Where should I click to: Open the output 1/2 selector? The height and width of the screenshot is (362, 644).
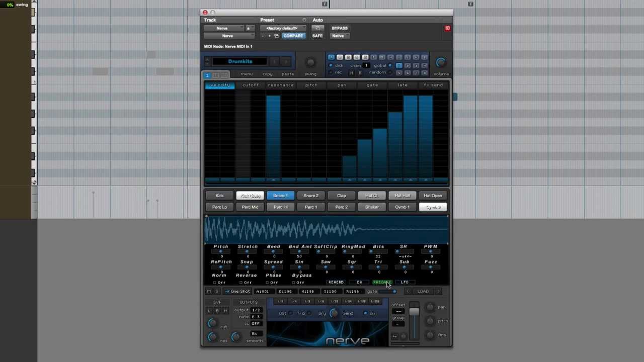[256, 310]
